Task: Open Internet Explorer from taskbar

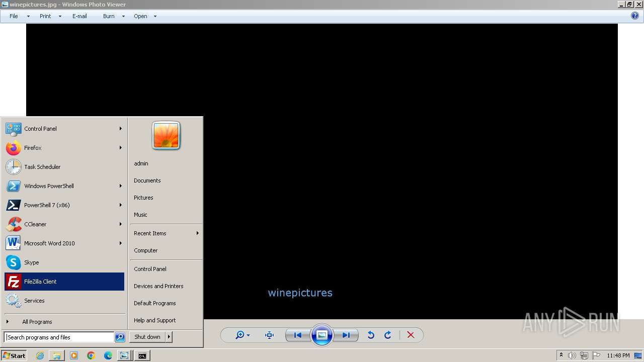Action: click(40, 355)
